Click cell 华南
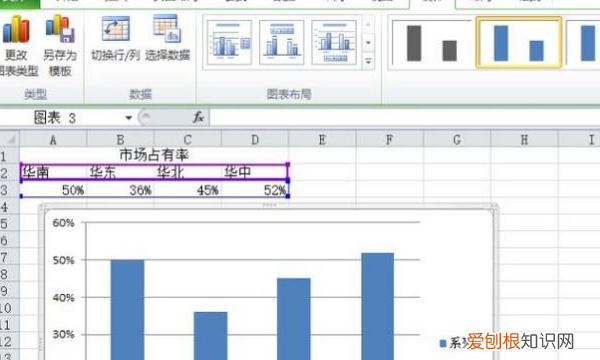 (54, 172)
